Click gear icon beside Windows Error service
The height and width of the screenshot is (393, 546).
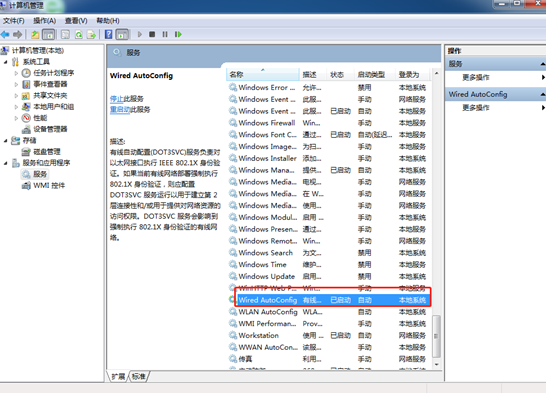point(233,87)
